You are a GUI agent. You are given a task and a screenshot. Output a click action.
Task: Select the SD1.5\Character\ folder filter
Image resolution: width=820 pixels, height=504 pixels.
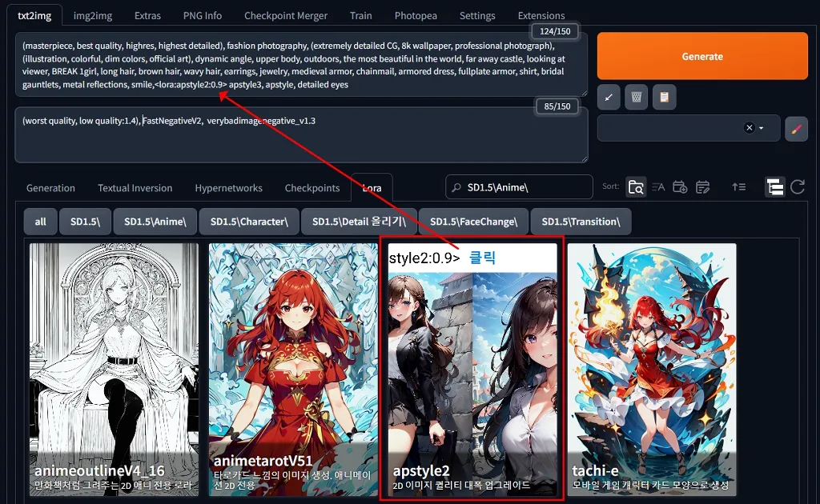(x=249, y=221)
